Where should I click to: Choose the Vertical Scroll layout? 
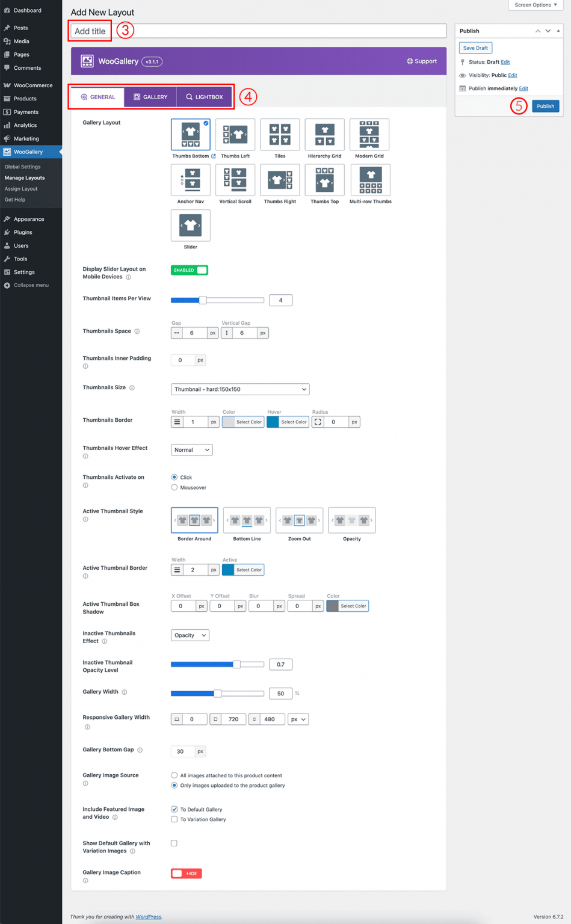pyautogui.click(x=235, y=180)
